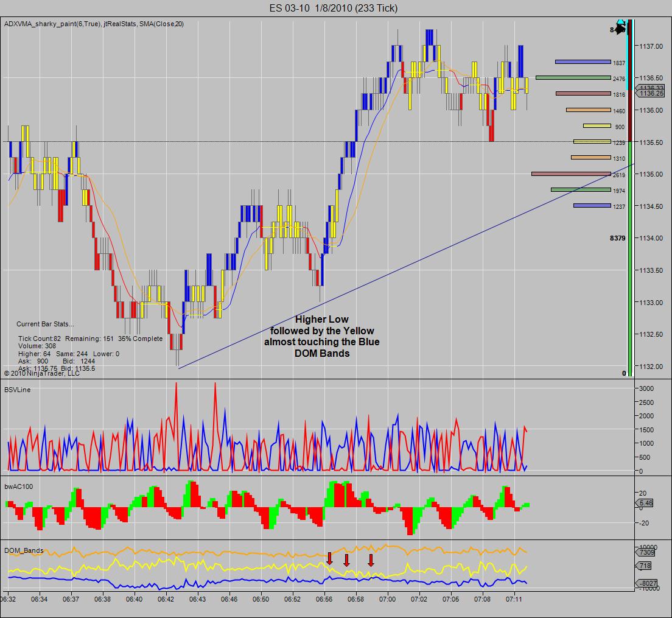
Task: Click the 06:56 time axis label
Action: [324, 599]
